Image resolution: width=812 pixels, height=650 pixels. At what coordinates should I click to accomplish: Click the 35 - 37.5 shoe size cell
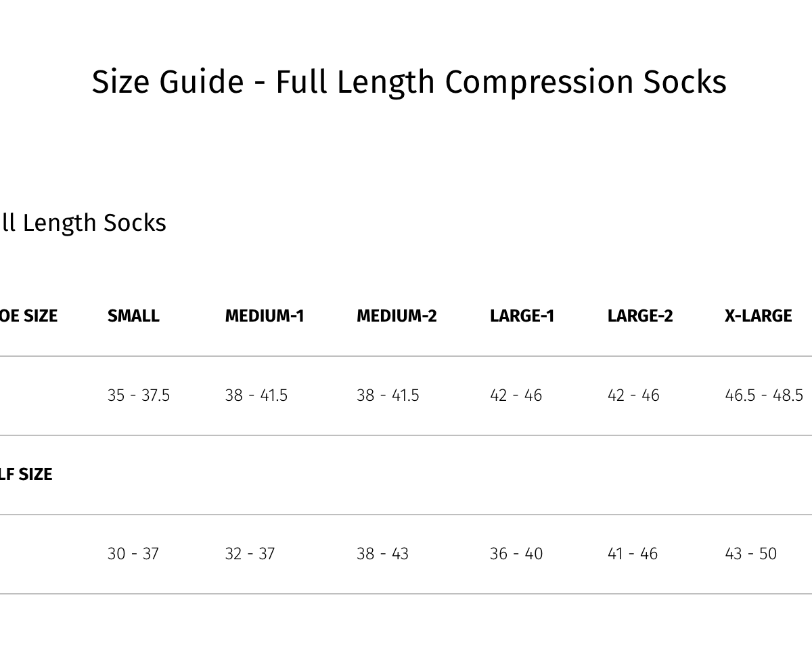(139, 395)
